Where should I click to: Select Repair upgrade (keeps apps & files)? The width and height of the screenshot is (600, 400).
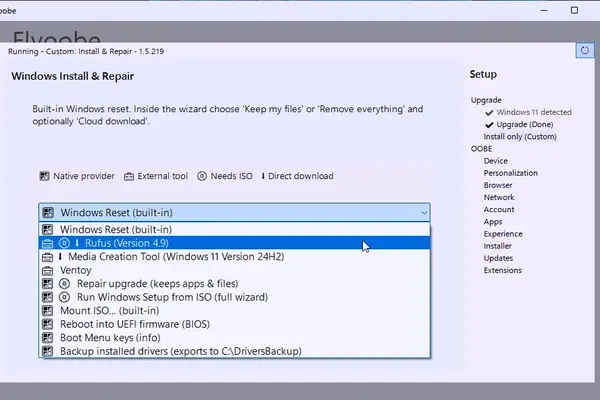[x=235, y=283]
